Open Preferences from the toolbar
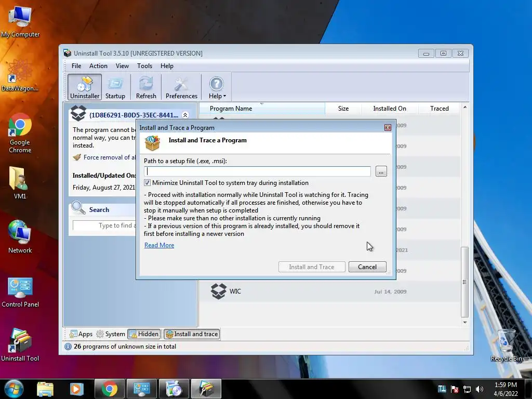532x399 pixels. pyautogui.click(x=181, y=87)
